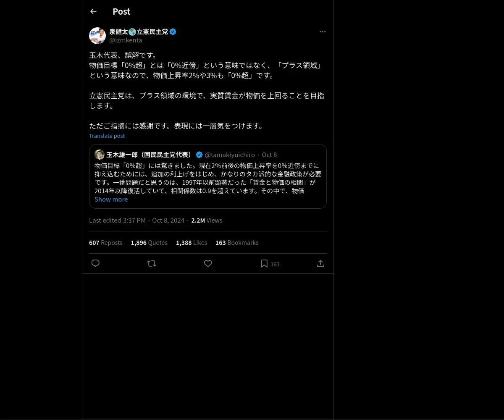The image size is (504, 420).
Task: Click verified badge next to 玉木雄一郎
Action: coord(199,155)
